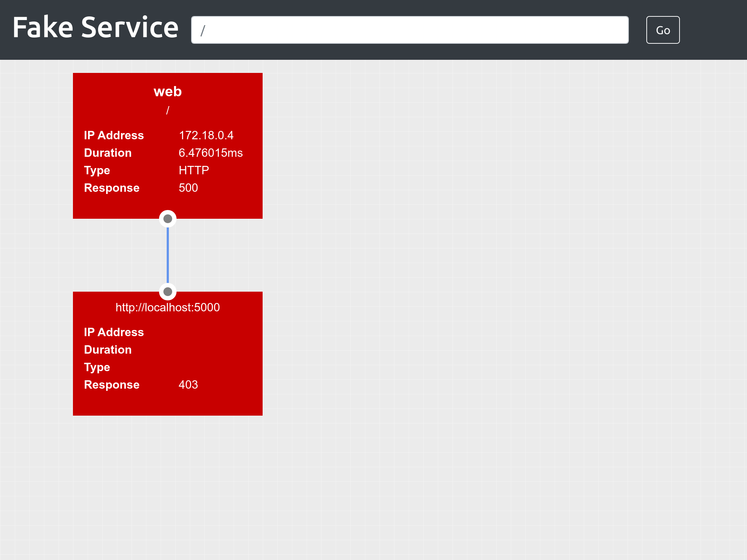
Task: Select the http://localhost:5000 upstream node card
Action: (x=168, y=354)
